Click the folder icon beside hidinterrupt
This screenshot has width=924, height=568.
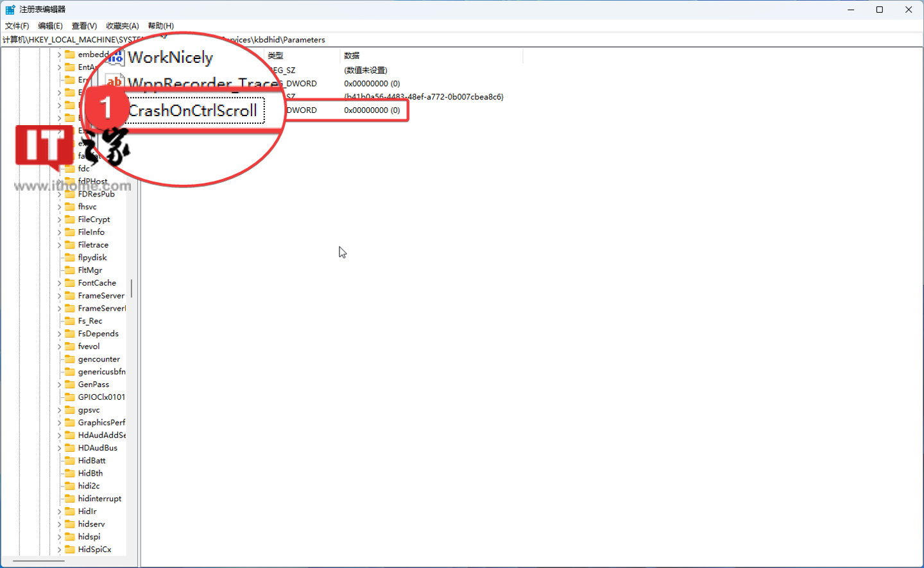[x=70, y=499]
